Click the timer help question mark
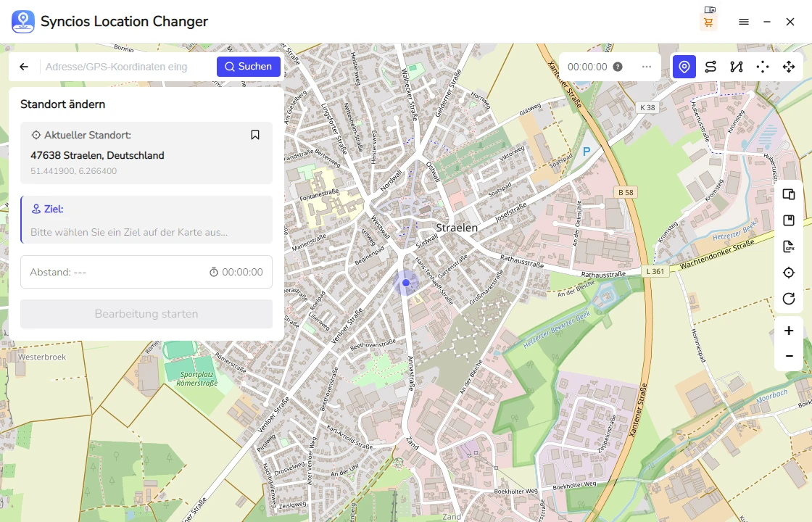 point(618,67)
